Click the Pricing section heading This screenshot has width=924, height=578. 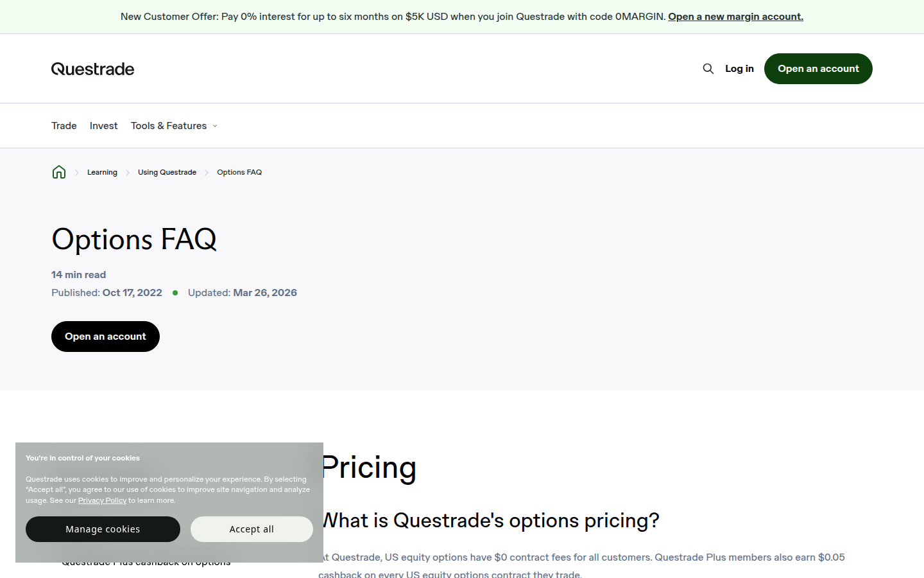coord(368,467)
